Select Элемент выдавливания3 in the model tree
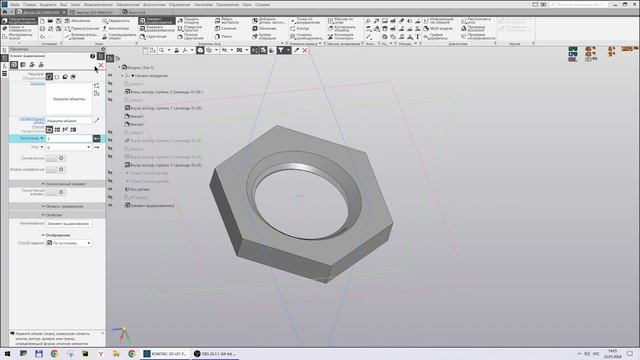 149,205
